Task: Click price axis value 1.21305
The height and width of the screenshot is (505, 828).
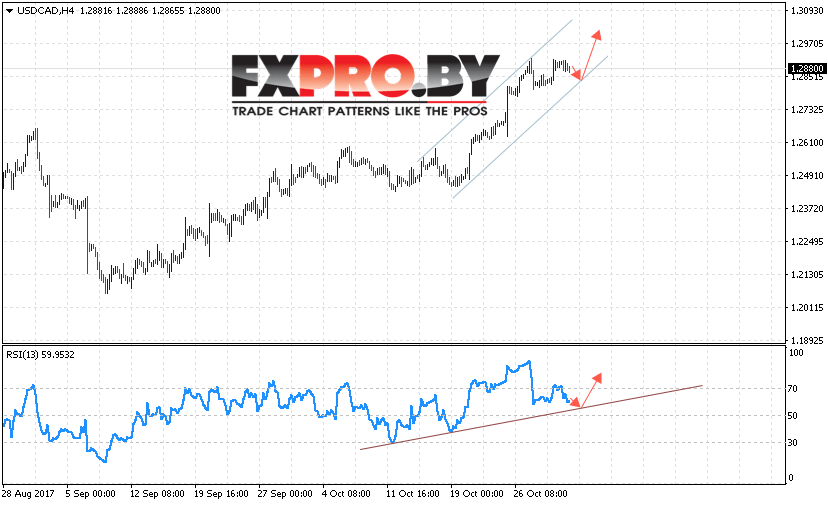Action: 807,275
